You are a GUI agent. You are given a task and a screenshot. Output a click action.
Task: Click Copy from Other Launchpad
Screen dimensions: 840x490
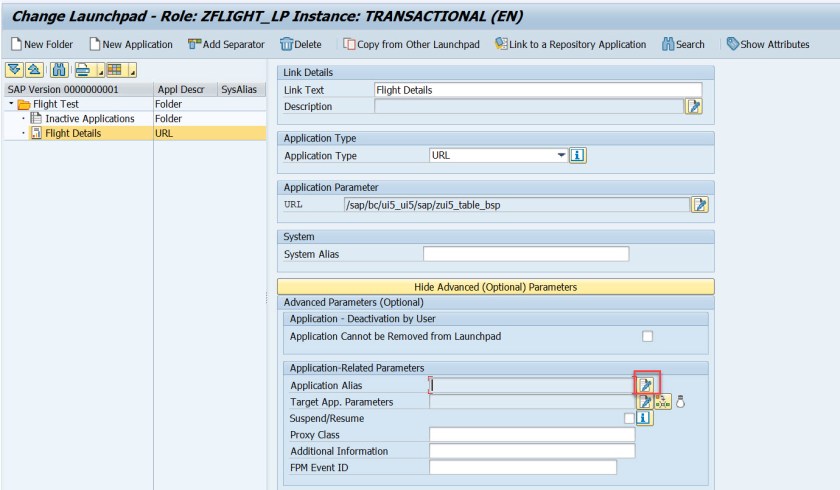[x=411, y=44]
